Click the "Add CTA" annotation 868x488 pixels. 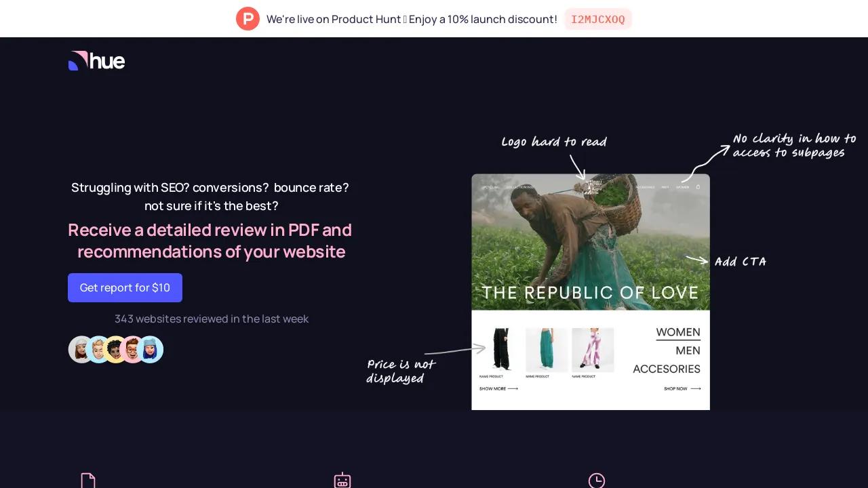coord(741,262)
